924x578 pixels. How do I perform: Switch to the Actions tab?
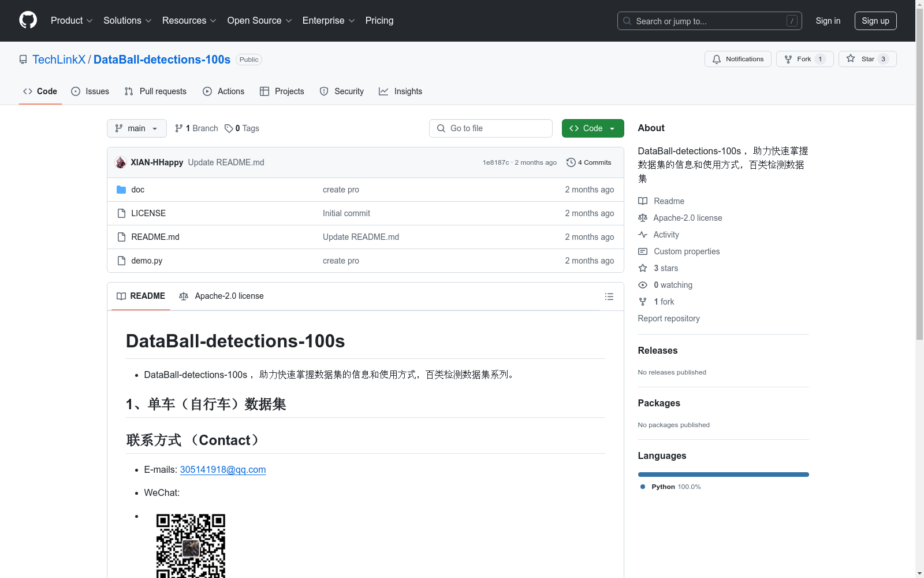point(223,91)
